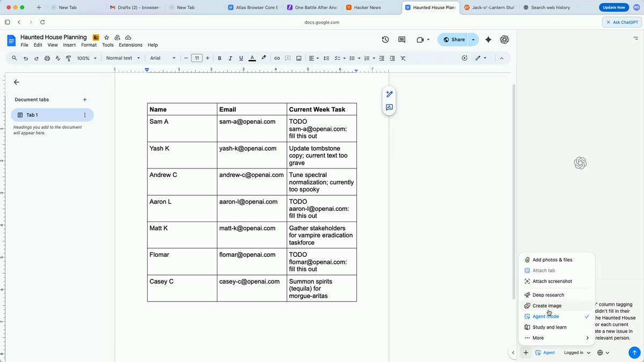Toggle bold formatting in the toolbar
The height and width of the screenshot is (362, 644).
(x=219, y=58)
